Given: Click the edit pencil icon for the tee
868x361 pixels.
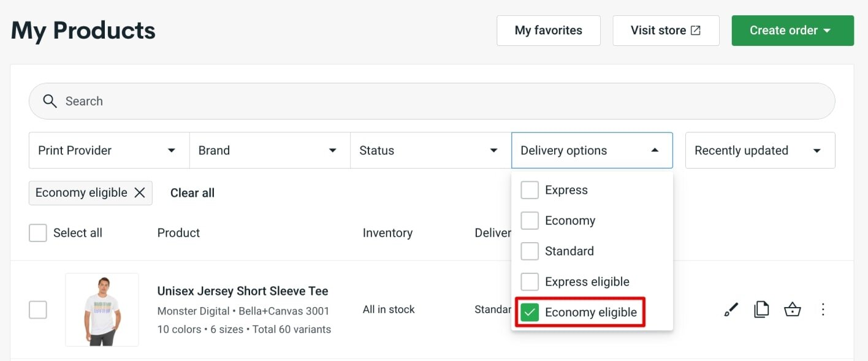Looking at the screenshot, I should (731, 310).
